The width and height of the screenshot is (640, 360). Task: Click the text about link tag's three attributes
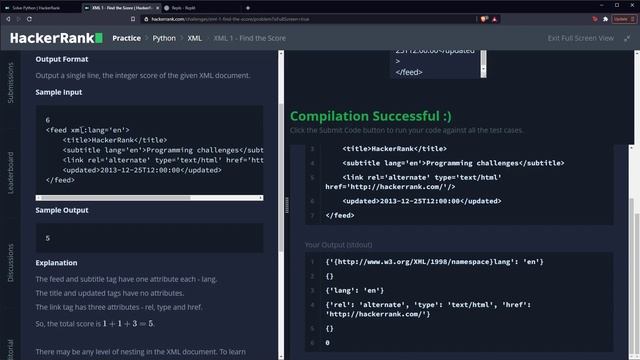pos(119,307)
